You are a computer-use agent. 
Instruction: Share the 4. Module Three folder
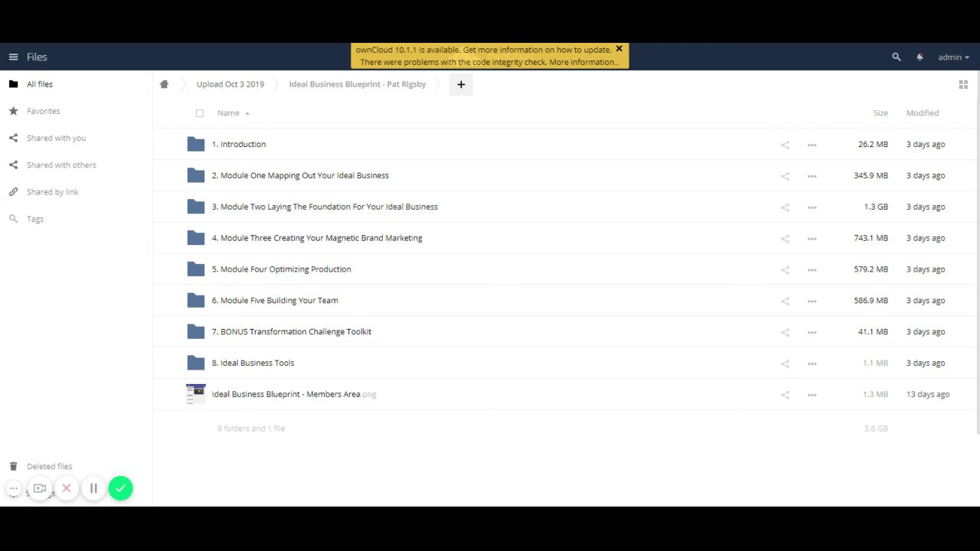coord(785,239)
